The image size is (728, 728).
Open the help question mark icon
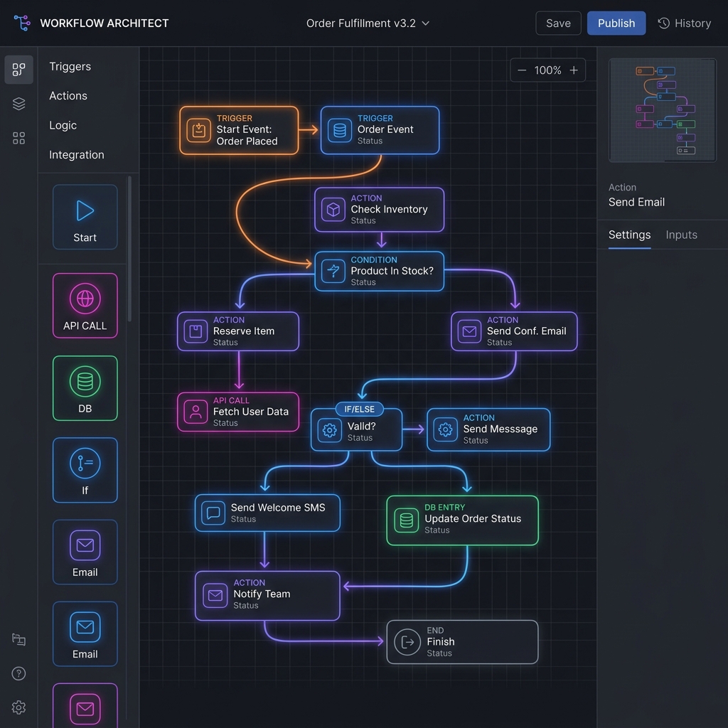tap(18, 673)
